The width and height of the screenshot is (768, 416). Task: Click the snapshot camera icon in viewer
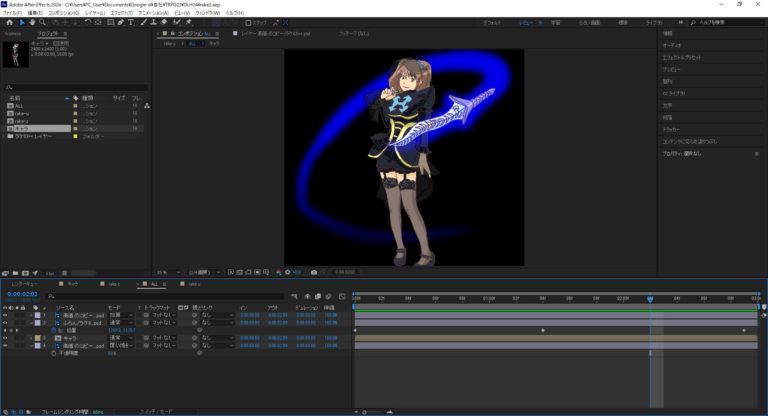click(x=314, y=272)
